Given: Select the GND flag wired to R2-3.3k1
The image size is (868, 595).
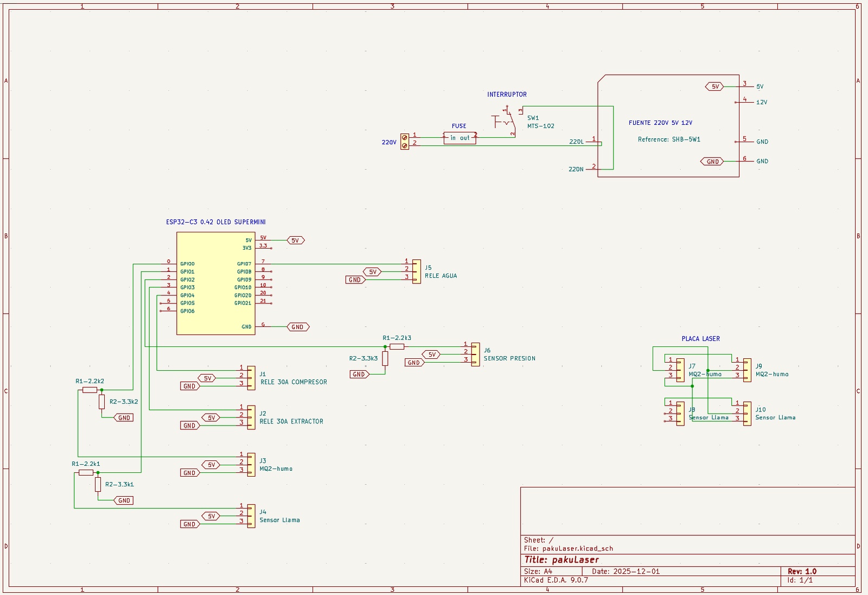Looking at the screenshot, I should click(x=124, y=501).
